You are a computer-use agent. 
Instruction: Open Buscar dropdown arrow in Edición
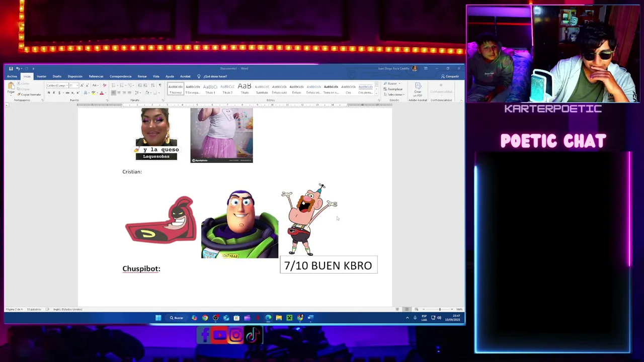[399, 83]
